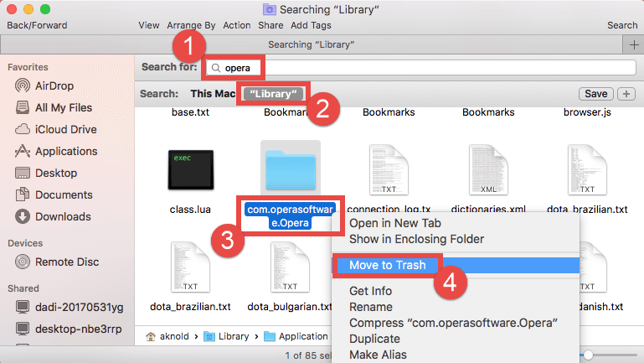
Task: Open the View toolbar options
Action: [x=149, y=25]
